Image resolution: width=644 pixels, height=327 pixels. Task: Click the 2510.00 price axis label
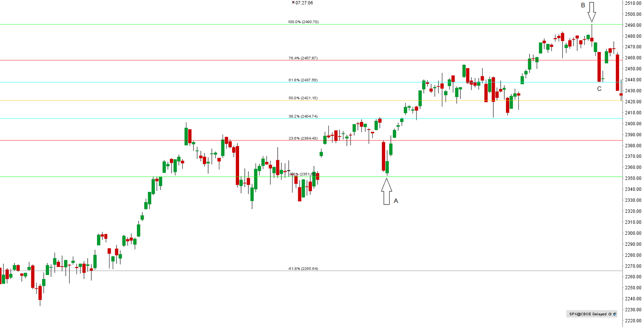pyautogui.click(x=633, y=3)
